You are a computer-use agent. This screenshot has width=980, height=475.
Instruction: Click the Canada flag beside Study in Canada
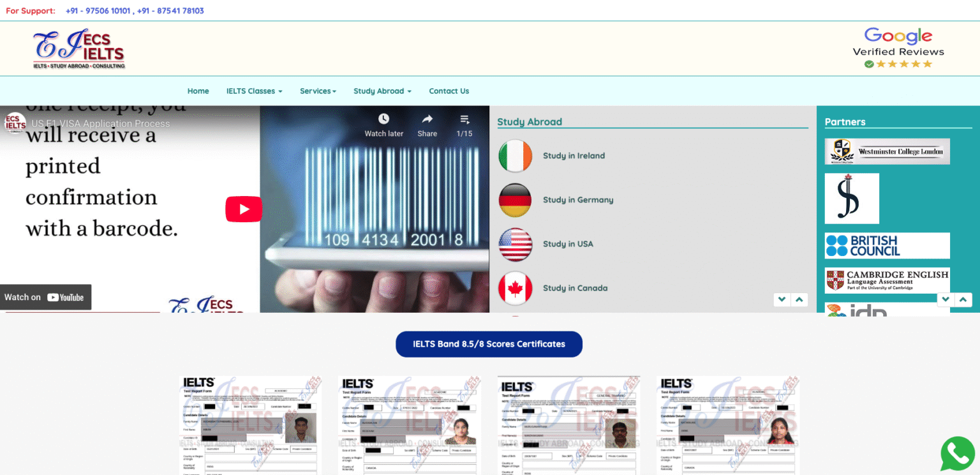(515, 288)
